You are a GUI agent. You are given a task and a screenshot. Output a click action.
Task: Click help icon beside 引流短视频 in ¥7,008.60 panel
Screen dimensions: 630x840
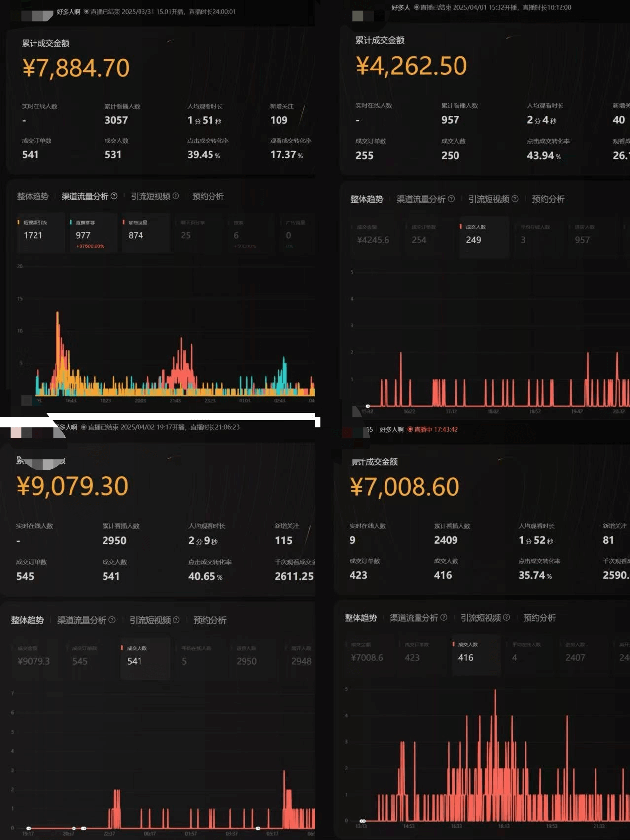(507, 617)
